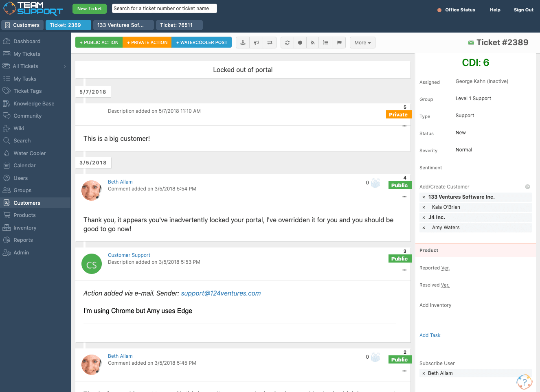Open Water Cooler in the sidebar
Image resolution: width=540 pixels, height=392 pixels.
pos(29,153)
